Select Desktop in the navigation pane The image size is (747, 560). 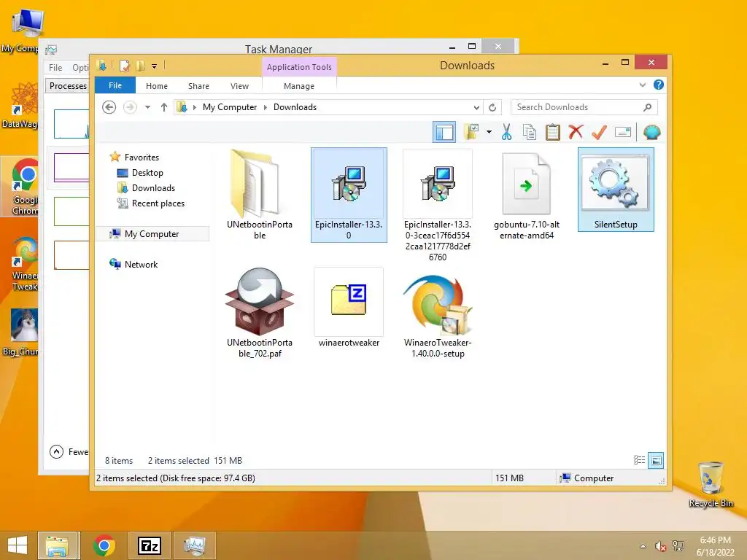click(147, 172)
